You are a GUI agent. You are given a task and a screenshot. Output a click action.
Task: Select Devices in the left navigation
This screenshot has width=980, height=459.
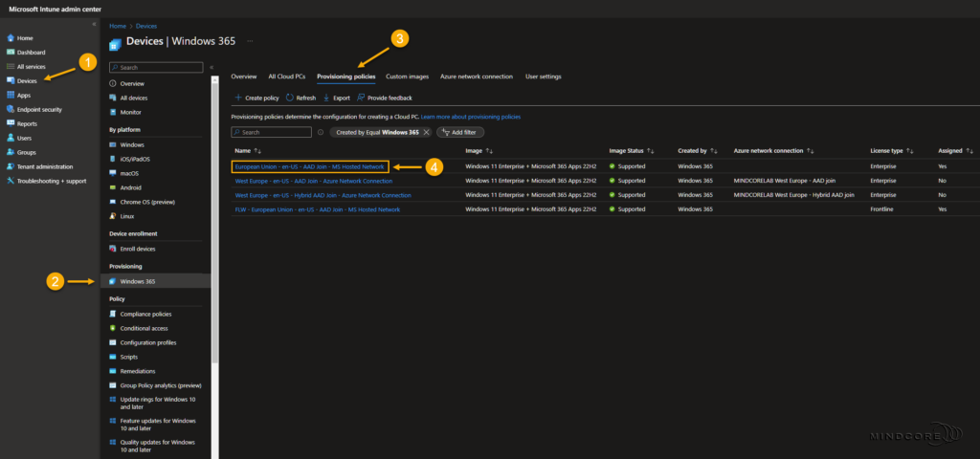coord(27,81)
